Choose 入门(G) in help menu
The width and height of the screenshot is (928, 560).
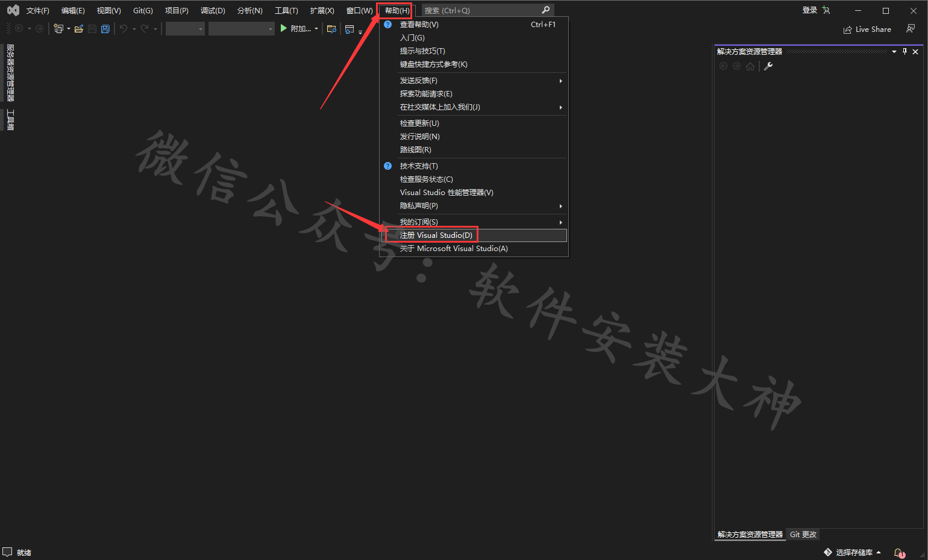474,38
